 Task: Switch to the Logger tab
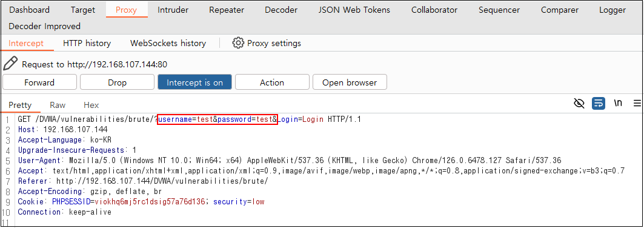(612, 10)
